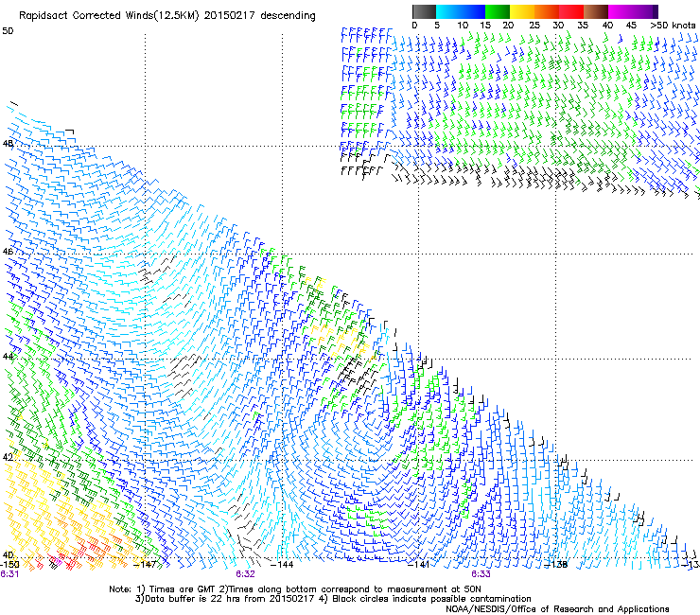
Task: Click the '44' latitude label
Action: 8,357
